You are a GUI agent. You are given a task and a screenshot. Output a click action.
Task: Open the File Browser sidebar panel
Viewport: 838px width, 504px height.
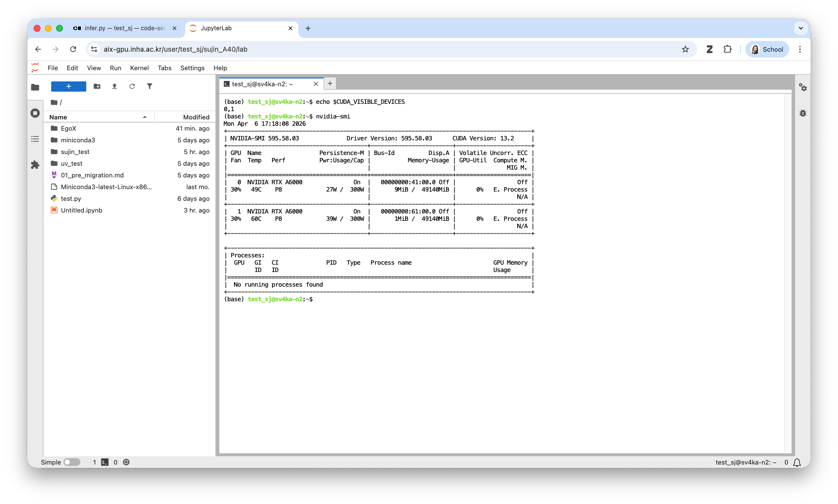[35, 87]
